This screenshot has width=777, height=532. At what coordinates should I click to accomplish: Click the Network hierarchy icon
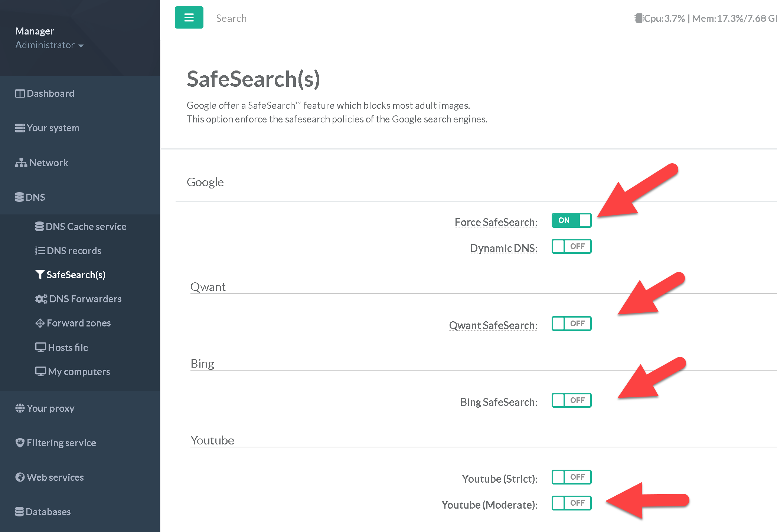(x=21, y=163)
